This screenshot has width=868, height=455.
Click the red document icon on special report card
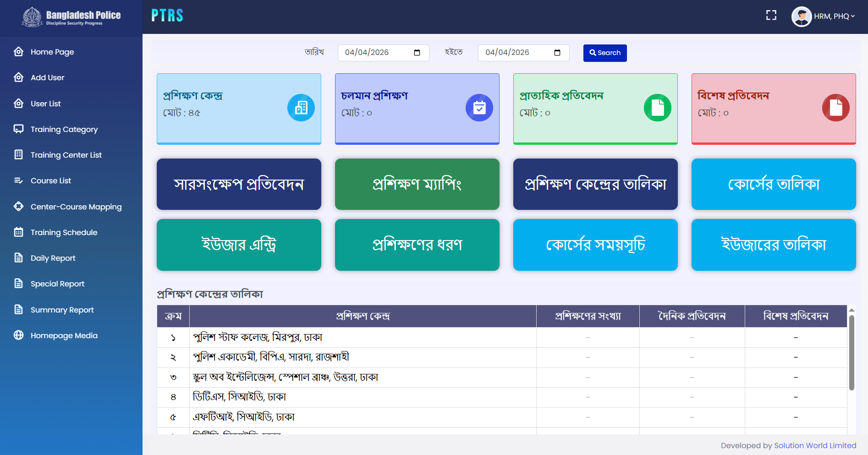coord(835,108)
